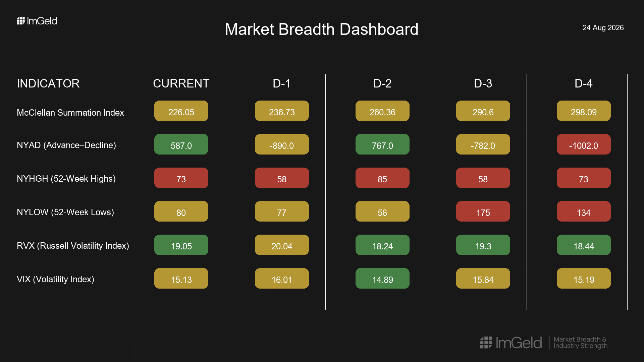
Task: Select the NYHGH (52-Week Highs) row label
Action: 66,179
